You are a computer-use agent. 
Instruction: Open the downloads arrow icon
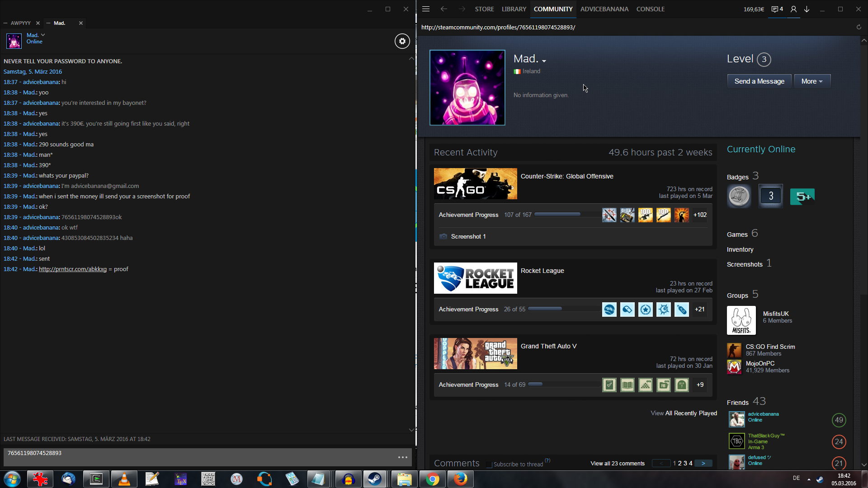click(x=807, y=9)
